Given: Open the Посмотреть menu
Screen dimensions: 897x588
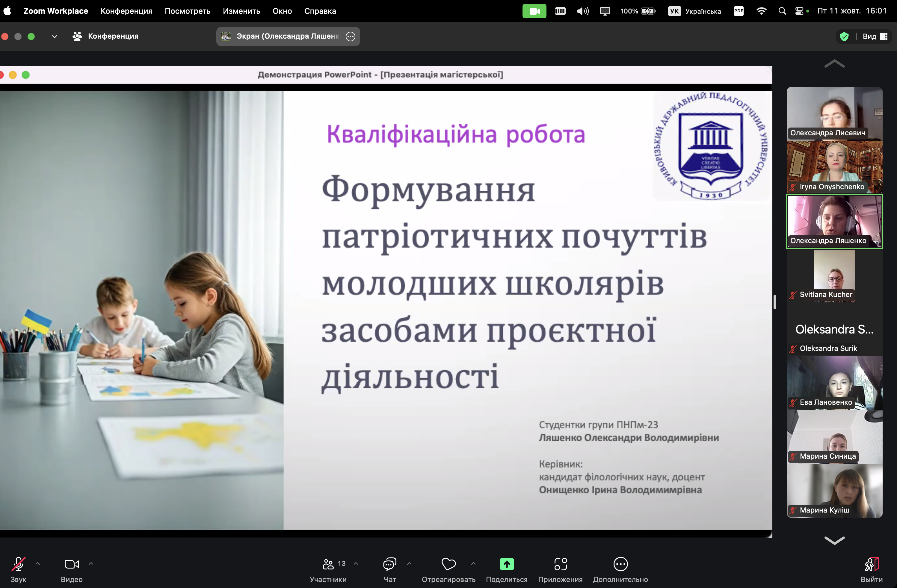Looking at the screenshot, I should 187,11.
